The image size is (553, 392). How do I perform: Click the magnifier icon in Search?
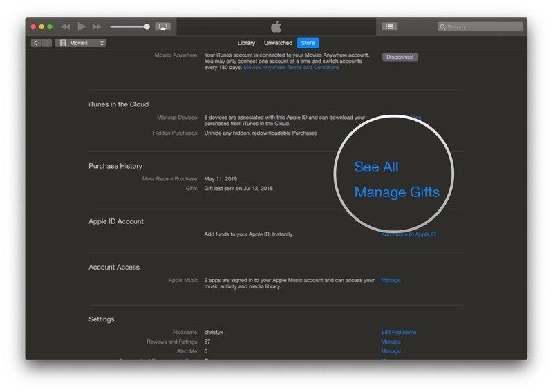pos(442,26)
